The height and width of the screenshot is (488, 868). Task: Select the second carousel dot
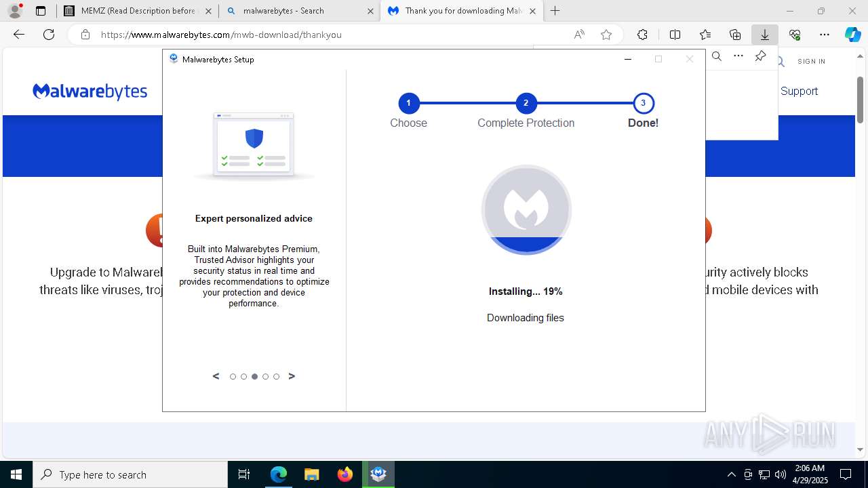tap(243, 377)
